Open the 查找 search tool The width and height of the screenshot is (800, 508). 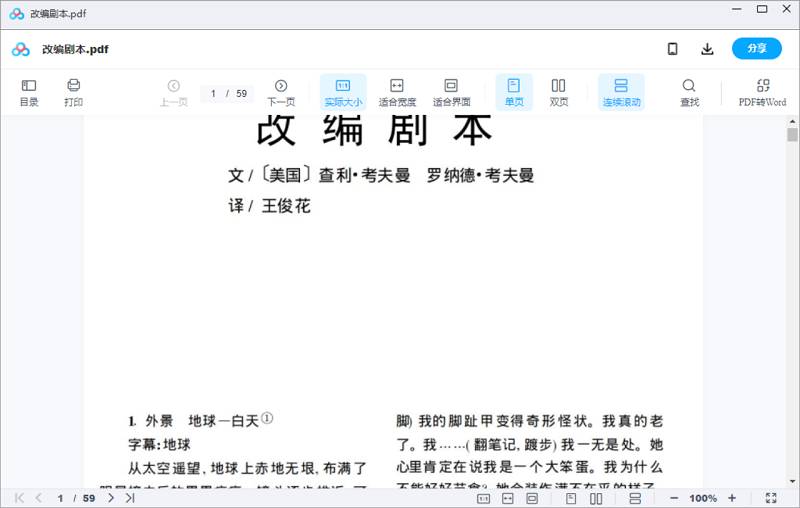click(689, 92)
